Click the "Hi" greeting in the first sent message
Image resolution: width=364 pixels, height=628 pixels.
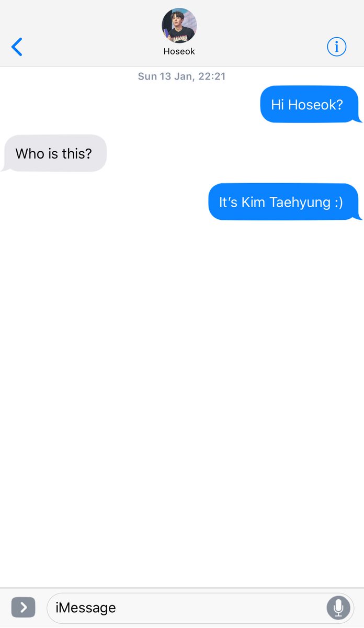pos(277,105)
